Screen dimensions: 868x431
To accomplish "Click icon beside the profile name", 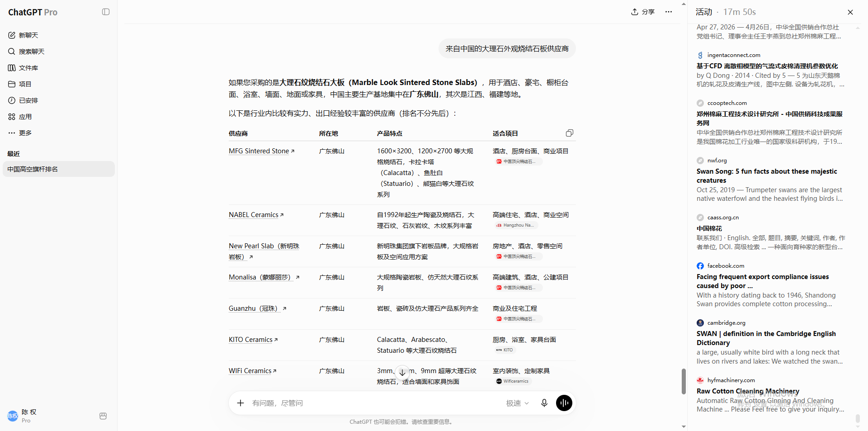I will (103, 416).
